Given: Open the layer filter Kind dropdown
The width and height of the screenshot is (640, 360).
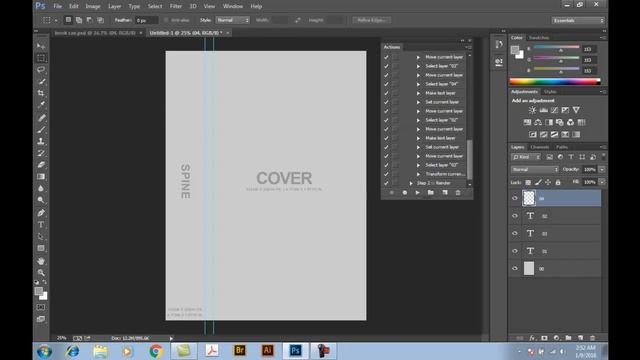Looking at the screenshot, I should (x=526, y=157).
